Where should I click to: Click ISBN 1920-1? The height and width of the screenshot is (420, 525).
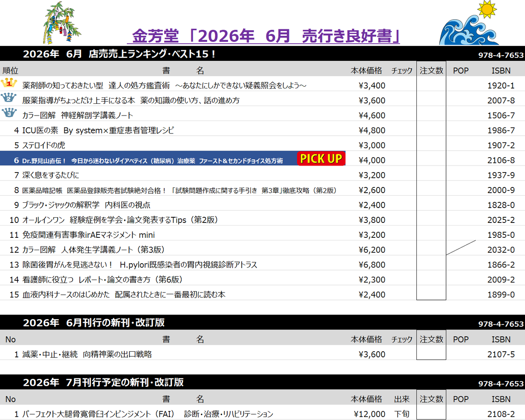[501, 85]
